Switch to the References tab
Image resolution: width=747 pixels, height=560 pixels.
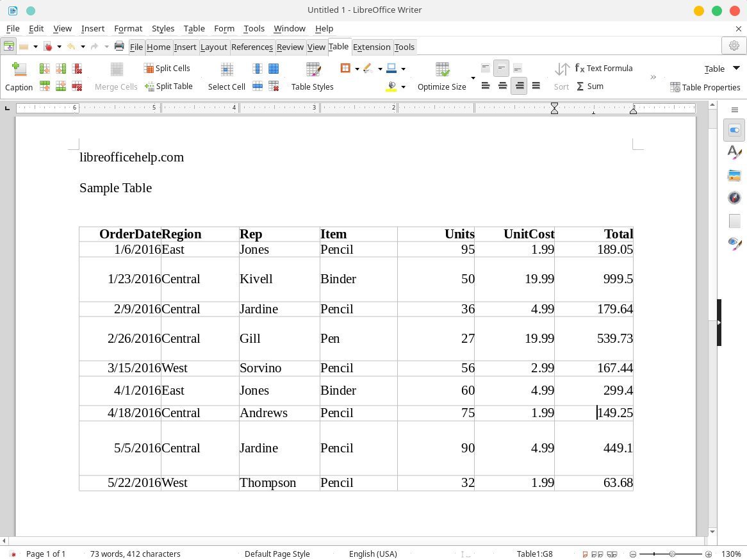click(252, 47)
